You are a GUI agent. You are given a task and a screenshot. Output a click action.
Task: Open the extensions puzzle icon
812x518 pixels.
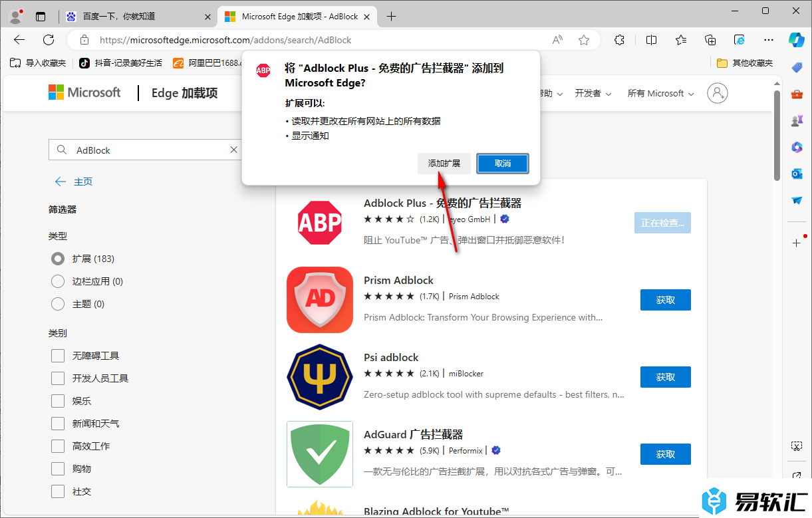(x=619, y=40)
